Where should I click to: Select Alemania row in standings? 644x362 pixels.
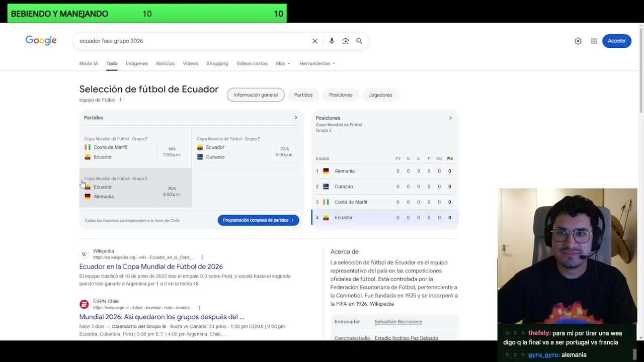(x=385, y=171)
